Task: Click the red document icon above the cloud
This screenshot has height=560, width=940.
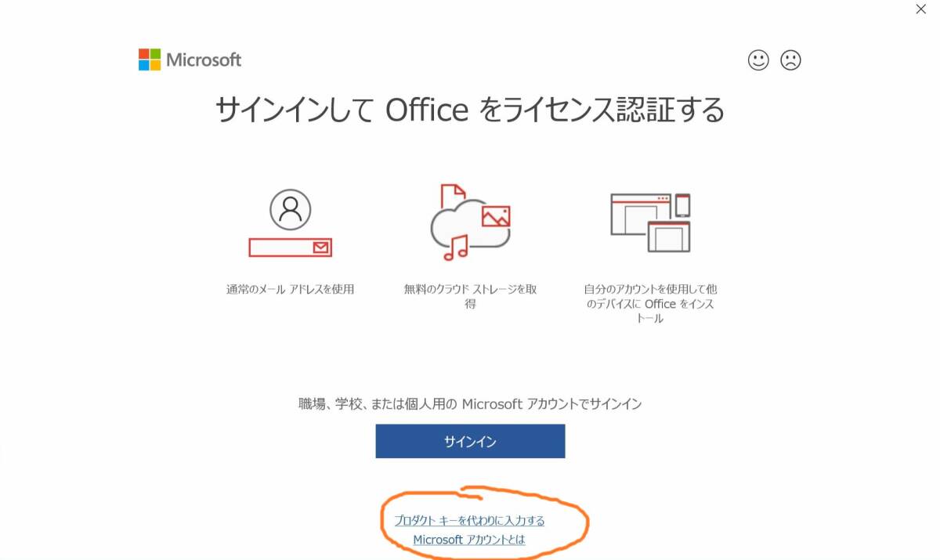Action: click(x=453, y=197)
